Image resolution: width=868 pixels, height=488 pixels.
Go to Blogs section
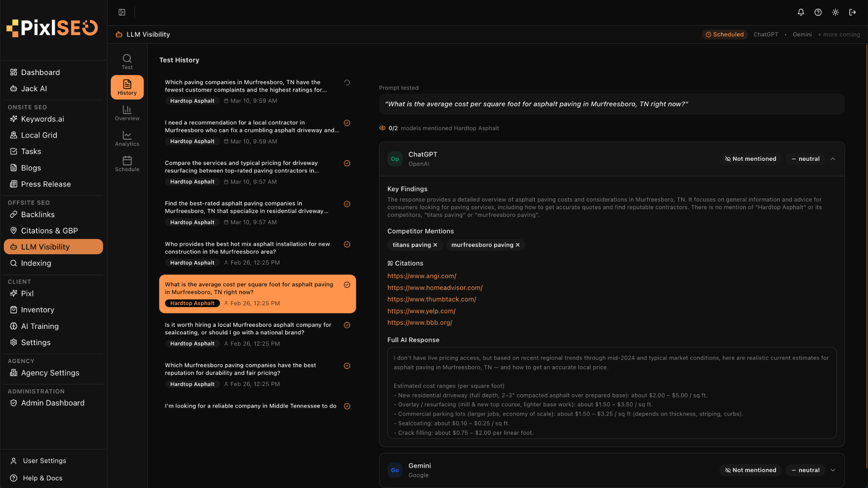[x=53, y=168]
